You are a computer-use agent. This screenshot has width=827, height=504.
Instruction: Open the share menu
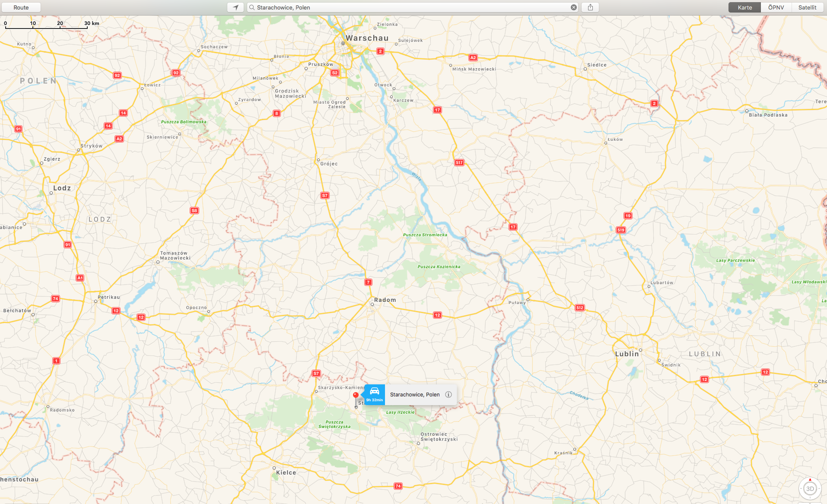(590, 7)
